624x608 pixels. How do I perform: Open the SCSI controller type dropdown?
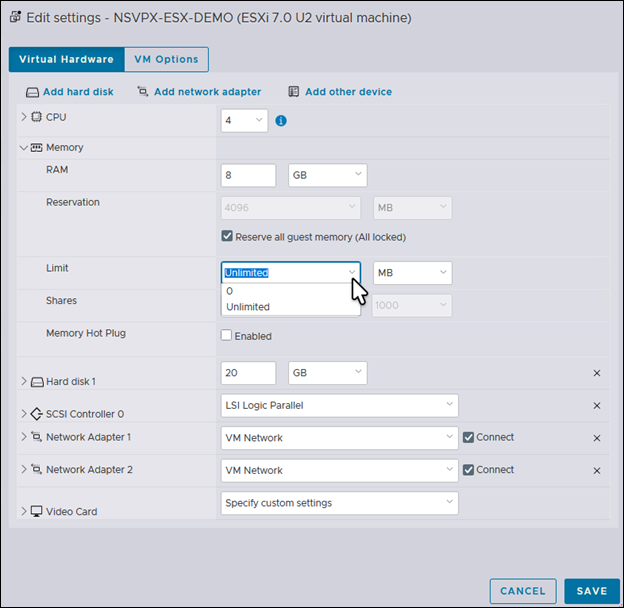tap(339, 405)
